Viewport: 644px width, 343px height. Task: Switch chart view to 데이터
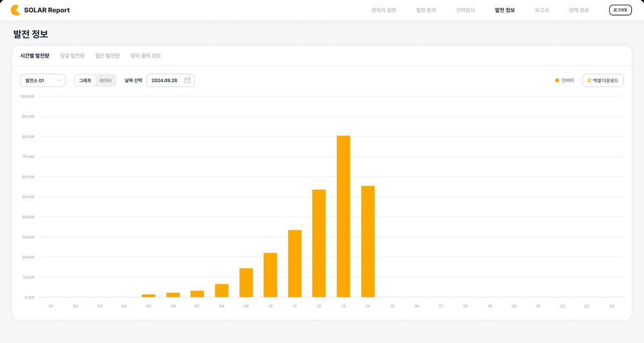coord(105,80)
